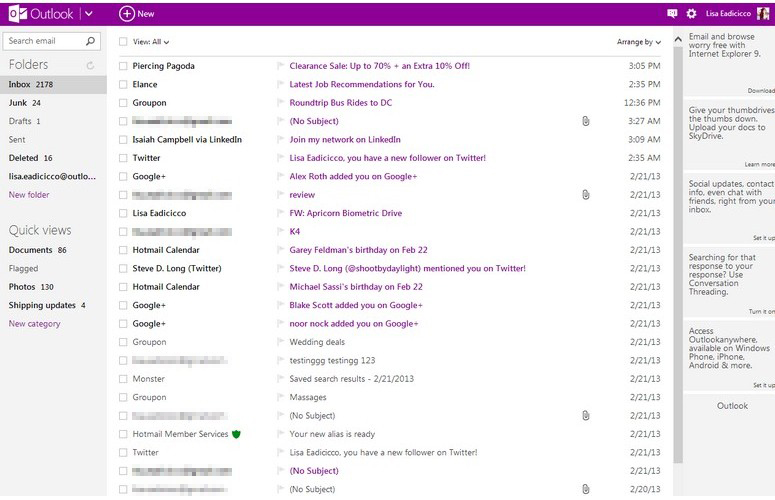The height and width of the screenshot is (500, 775).
Task: Flag the Roundtrip Bus Rides to DC message
Action: [280, 103]
